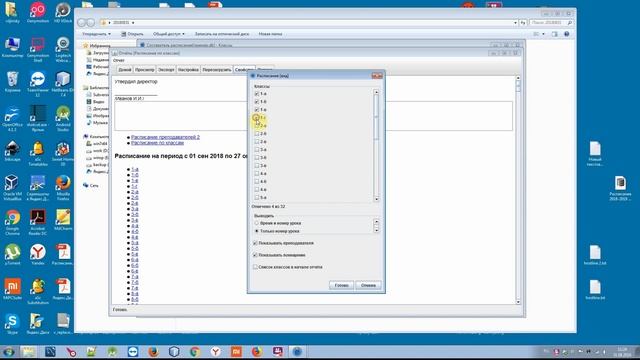Open aSc Timetables desktop shortcut
Screen dimensions: 640x360
point(38,153)
